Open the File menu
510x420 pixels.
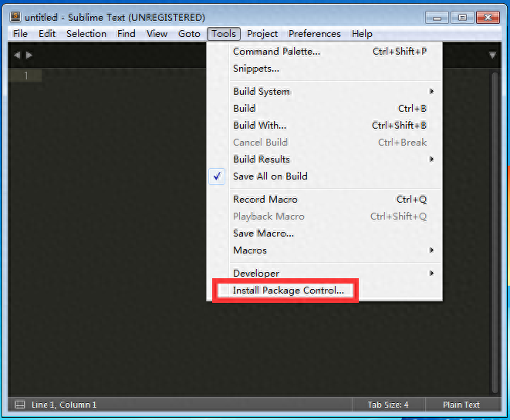(20, 34)
